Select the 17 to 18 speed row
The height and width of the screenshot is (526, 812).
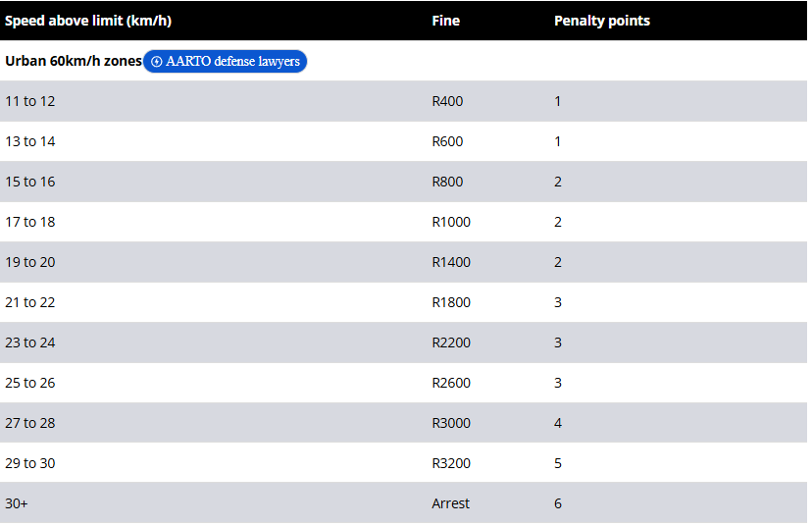click(30, 222)
